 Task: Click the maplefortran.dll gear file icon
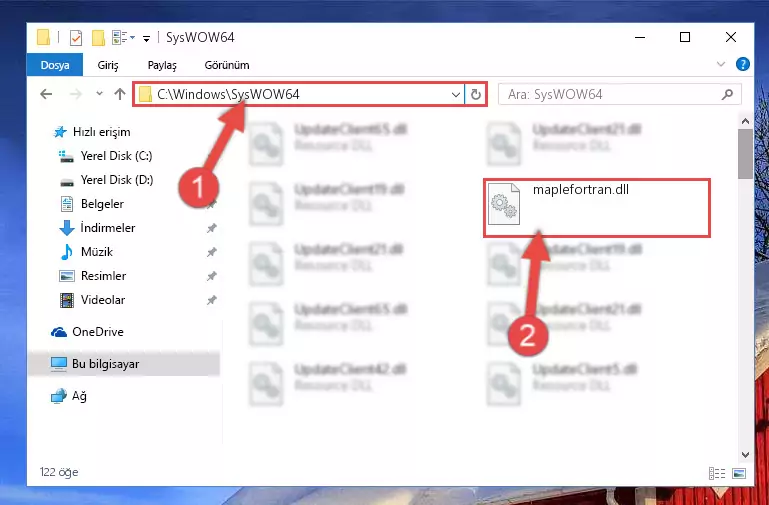(x=504, y=203)
